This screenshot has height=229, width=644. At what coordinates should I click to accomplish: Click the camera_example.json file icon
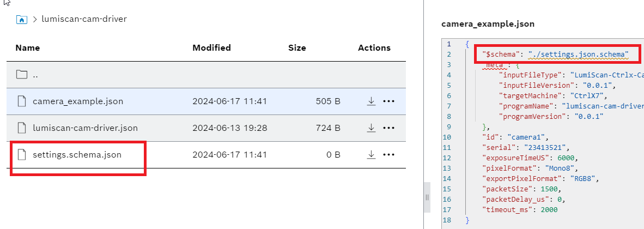click(22, 101)
